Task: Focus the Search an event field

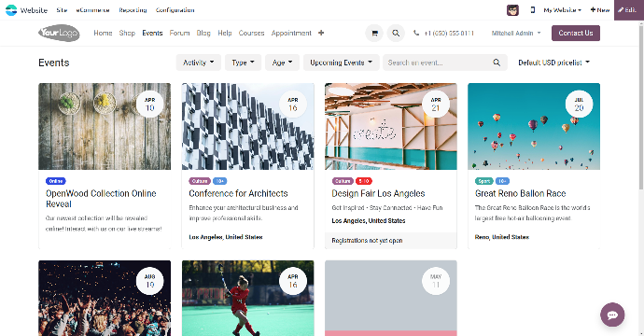Action: (437, 63)
